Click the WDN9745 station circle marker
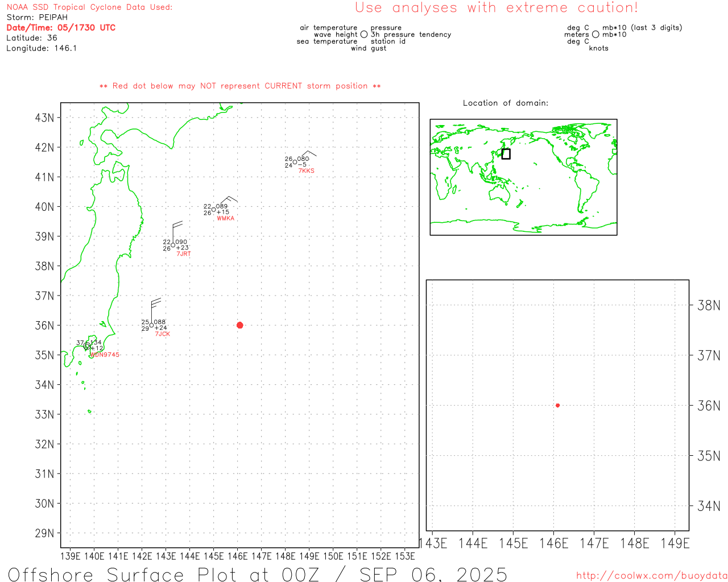This screenshot has height=582, width=728. point(87,346)
